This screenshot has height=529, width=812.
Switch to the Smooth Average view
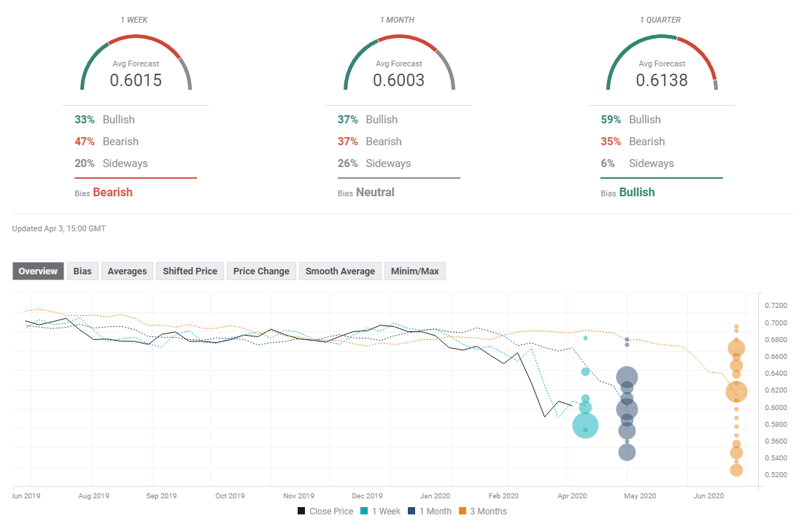[340, 271]
